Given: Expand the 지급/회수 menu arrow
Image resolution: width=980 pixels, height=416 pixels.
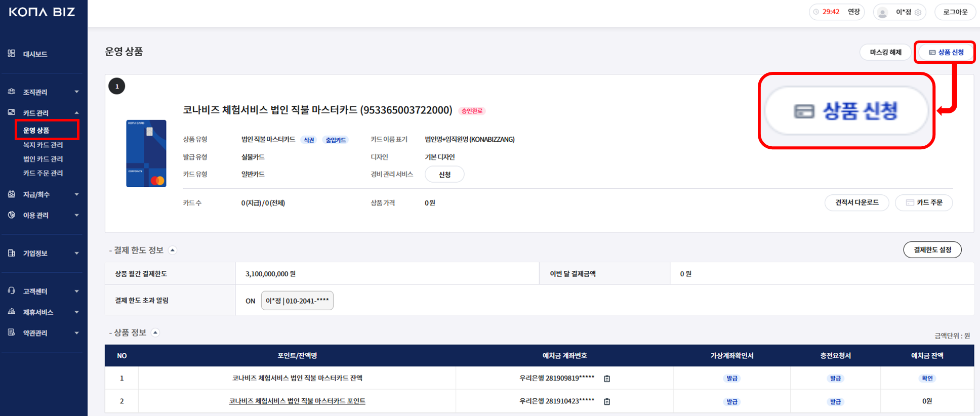Looking at the screenshot, I should (x=77, y=194).
